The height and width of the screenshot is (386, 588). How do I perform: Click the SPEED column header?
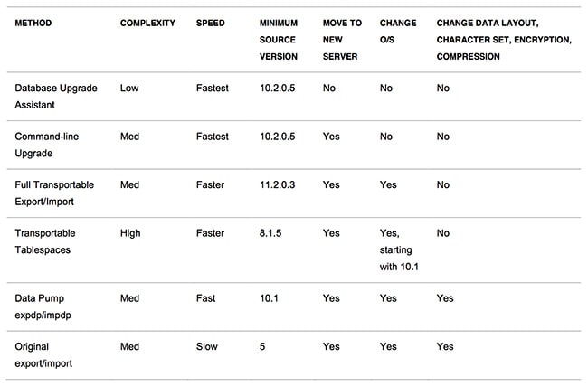click(210, 21)
